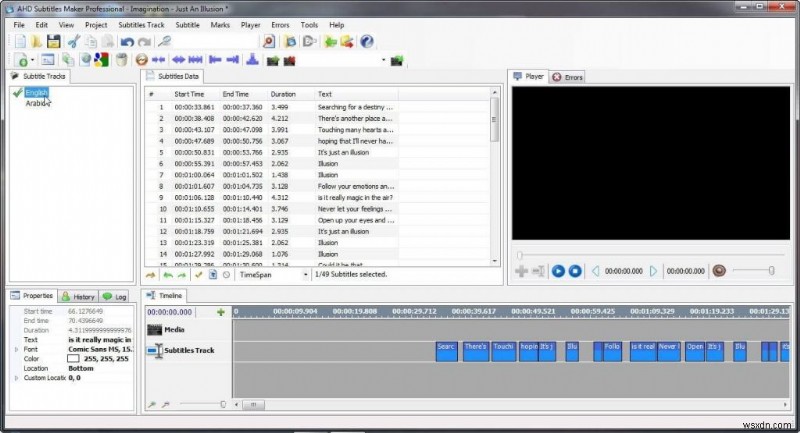Click the player volume speaker icon

click(719, 271)
